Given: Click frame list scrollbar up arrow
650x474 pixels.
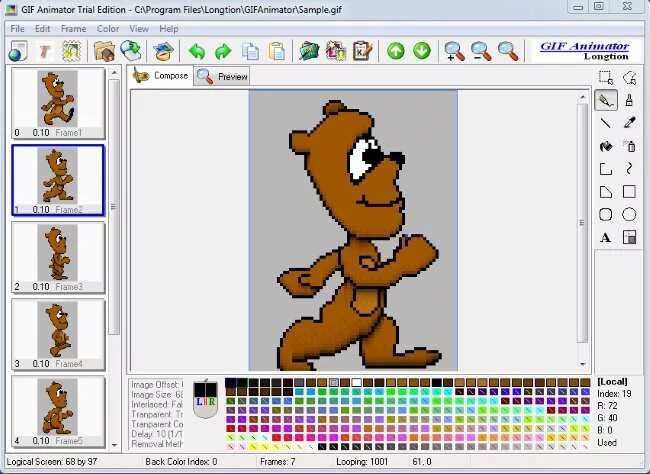Looking at the screenshot, I should coord(114,73).
